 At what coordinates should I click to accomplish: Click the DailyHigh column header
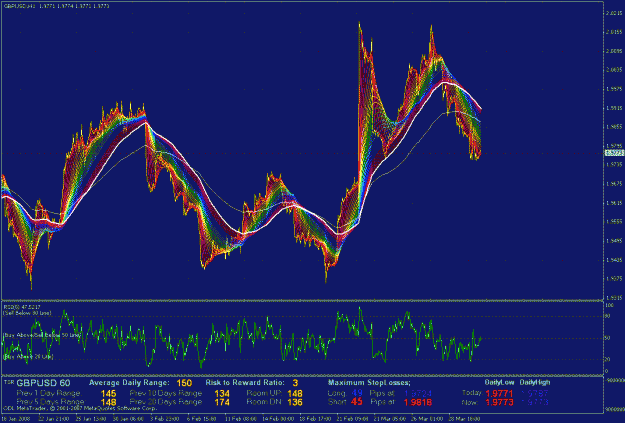coord(535,382)
